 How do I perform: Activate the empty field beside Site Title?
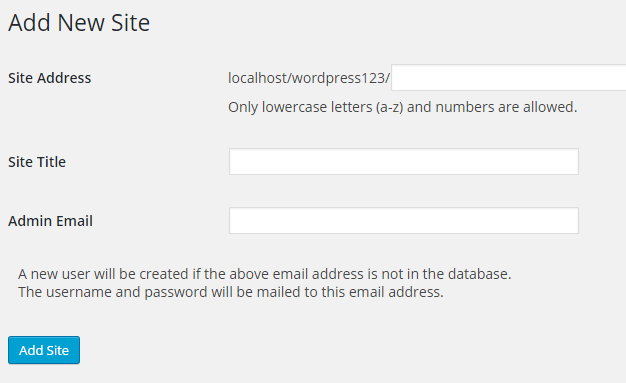[404, 161]
